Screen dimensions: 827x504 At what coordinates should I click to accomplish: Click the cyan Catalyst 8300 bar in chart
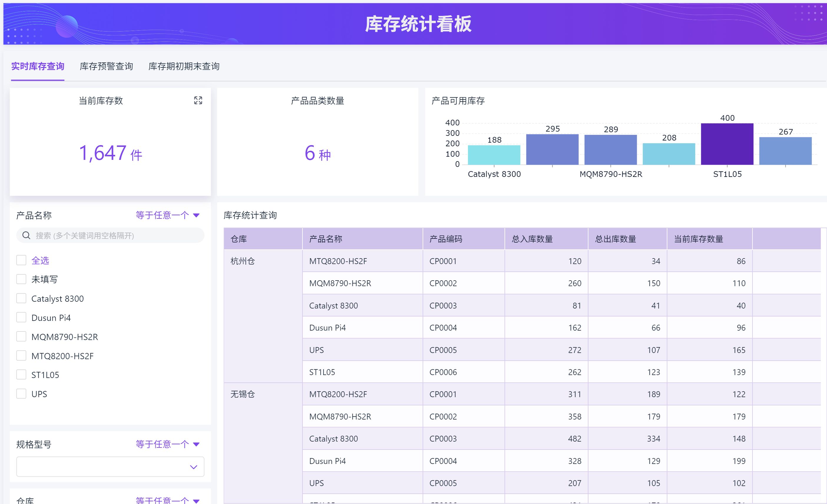(494, 155)
